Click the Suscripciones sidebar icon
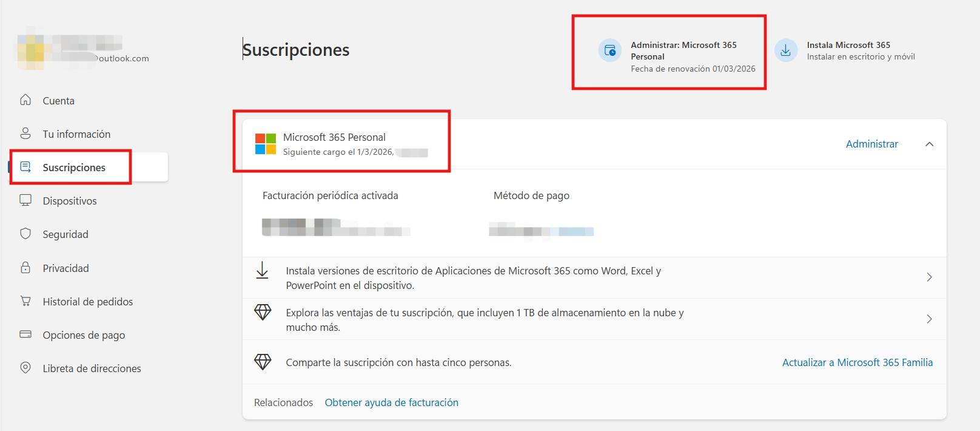This screenshot has height=431, width=980. [x=25, y=166]
